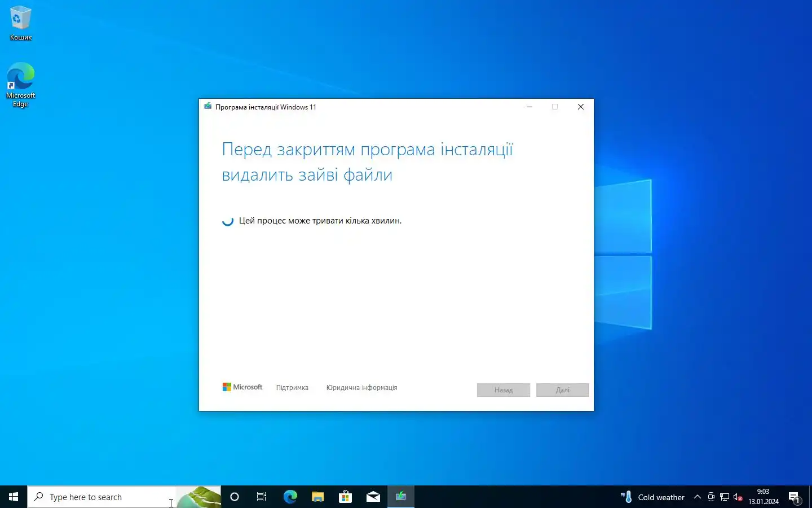This screenshot has width=812, height=508.
Task: Click the disabled Назад button
Action: [x=504, y=390]
